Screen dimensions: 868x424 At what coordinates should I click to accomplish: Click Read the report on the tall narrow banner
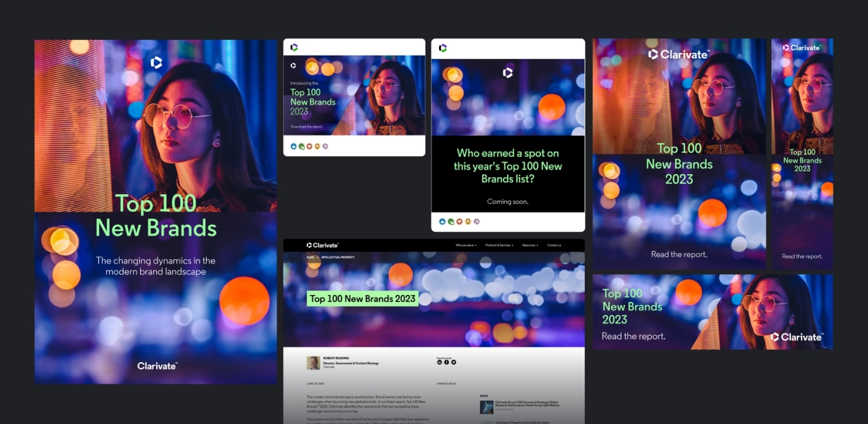pos(802,256)
